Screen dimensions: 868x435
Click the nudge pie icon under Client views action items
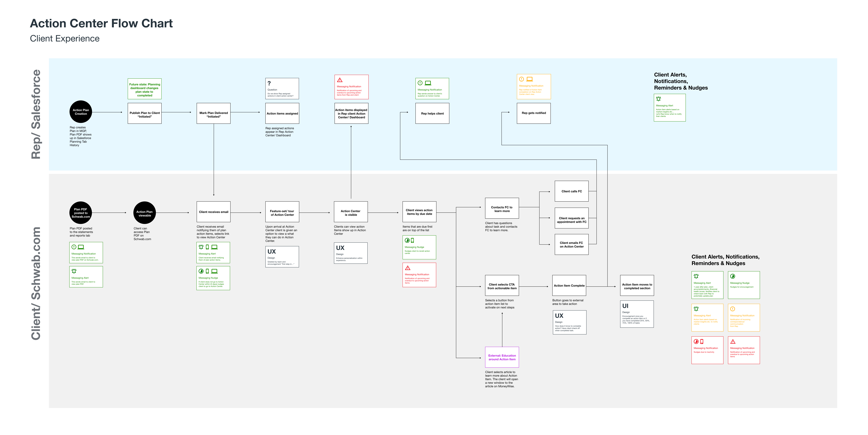coord(407,241)
